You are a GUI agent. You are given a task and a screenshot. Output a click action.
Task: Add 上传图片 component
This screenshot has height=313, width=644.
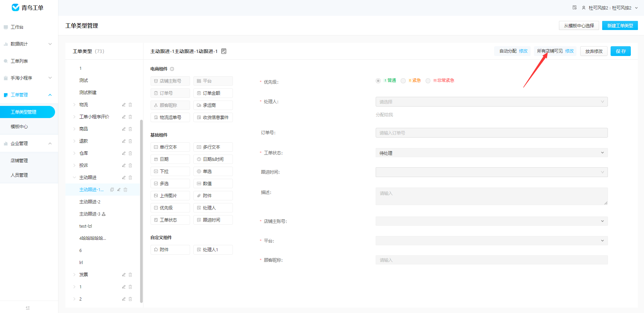(170, 196)
